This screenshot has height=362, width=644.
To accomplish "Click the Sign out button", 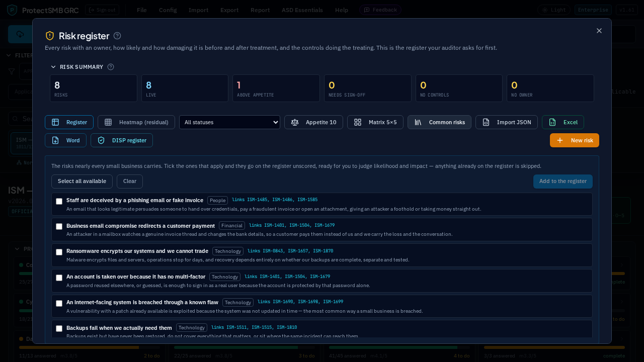I will [102, 10].
